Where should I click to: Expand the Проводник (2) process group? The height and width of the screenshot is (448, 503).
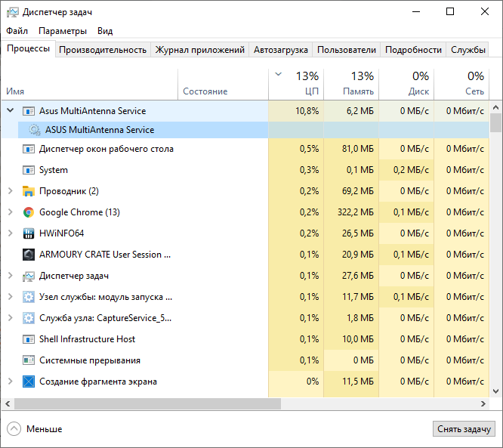tap(11, 191)
